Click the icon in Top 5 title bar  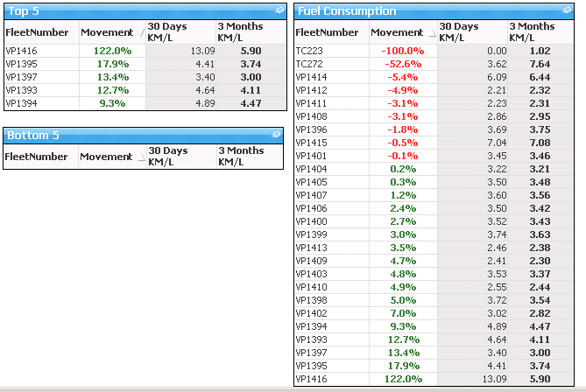[x=279, y=10]
